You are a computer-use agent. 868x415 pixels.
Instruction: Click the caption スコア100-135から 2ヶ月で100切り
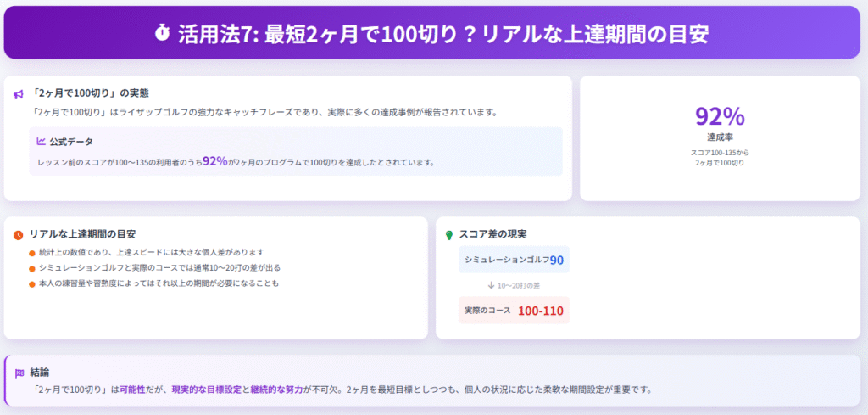coord(720,157)
